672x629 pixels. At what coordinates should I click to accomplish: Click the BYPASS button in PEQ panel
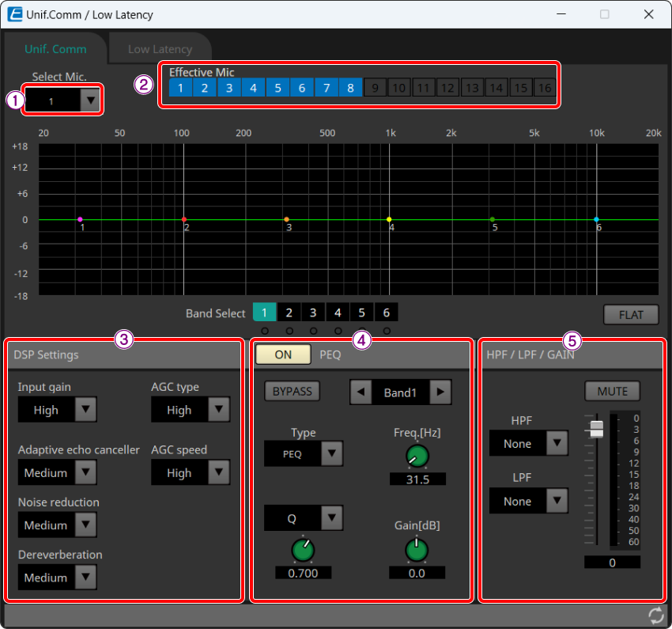pyautogui.click(x=292, y=391)
